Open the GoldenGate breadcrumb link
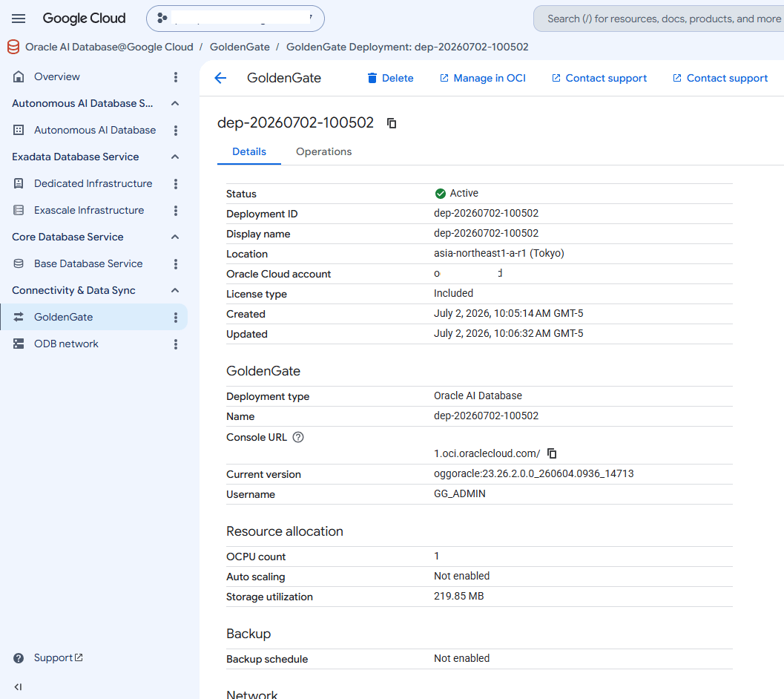The image size is (784, 699). [x=240, y=47]
